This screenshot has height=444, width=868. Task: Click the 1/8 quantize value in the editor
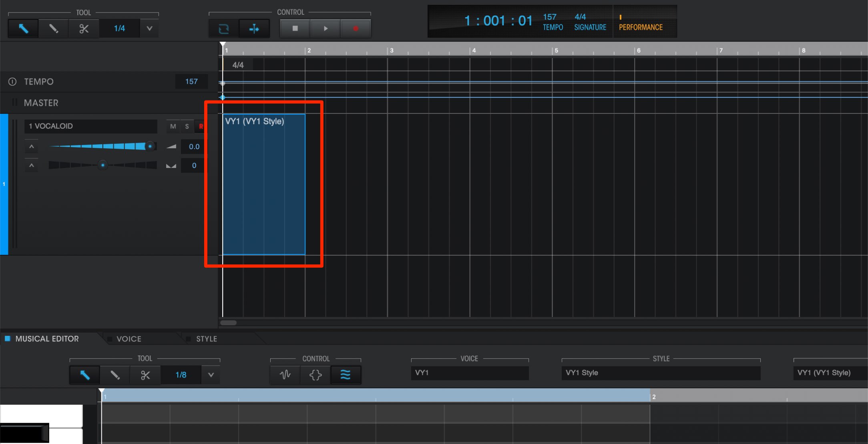(x=181, y=375)
